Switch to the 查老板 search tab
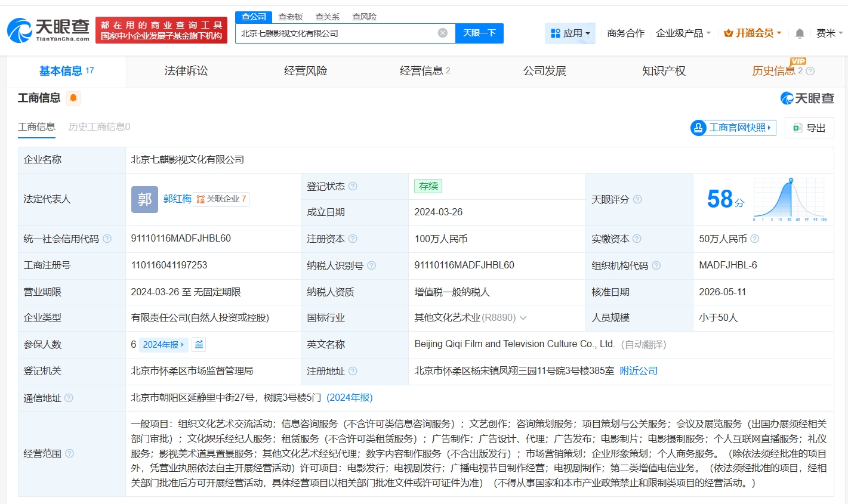This screenshot has width=848, height=504. (x=291, y=17)
